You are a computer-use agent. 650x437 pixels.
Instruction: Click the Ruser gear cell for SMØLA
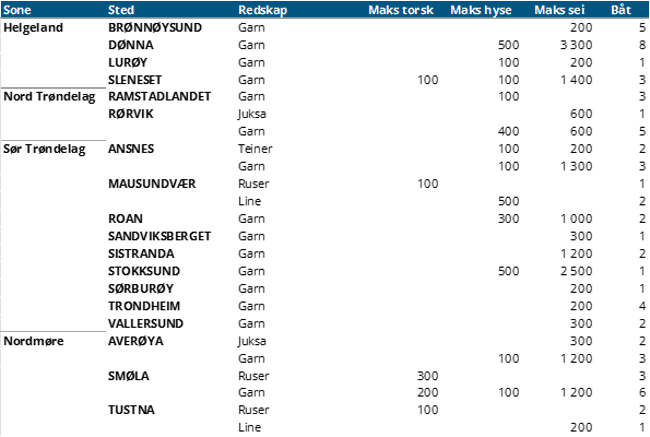tap(253, 376)
